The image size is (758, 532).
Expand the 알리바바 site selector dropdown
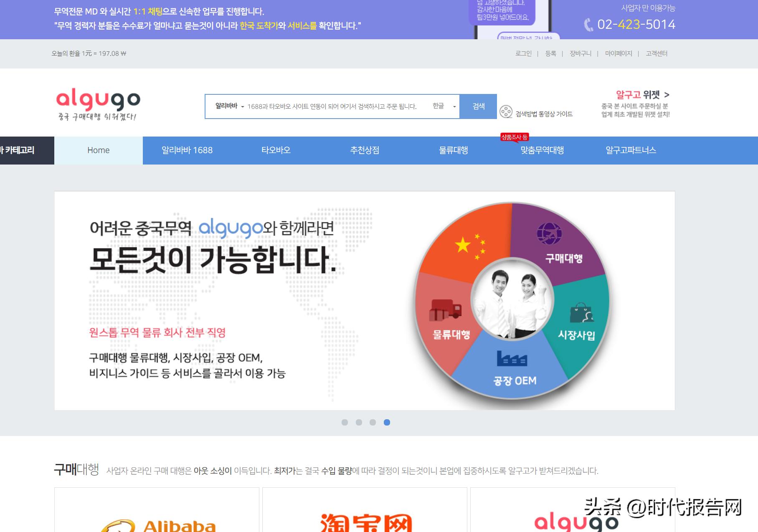[x=229, y=106]
